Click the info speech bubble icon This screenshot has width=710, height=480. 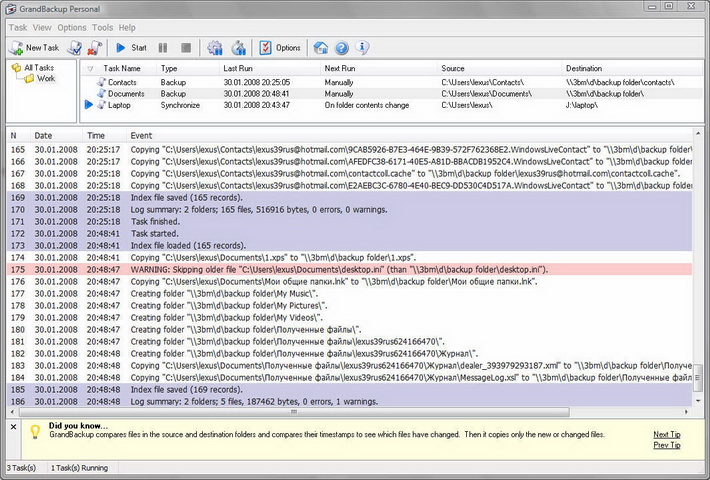[362, 47]
